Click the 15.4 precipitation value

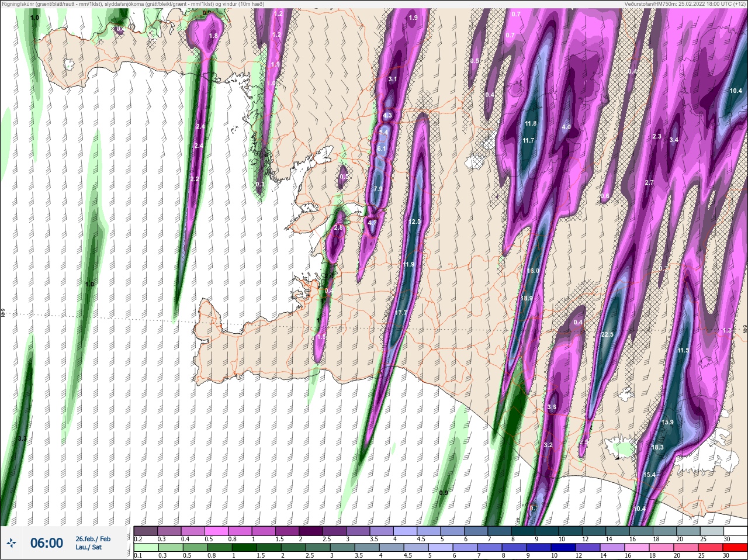pos(649,475)
